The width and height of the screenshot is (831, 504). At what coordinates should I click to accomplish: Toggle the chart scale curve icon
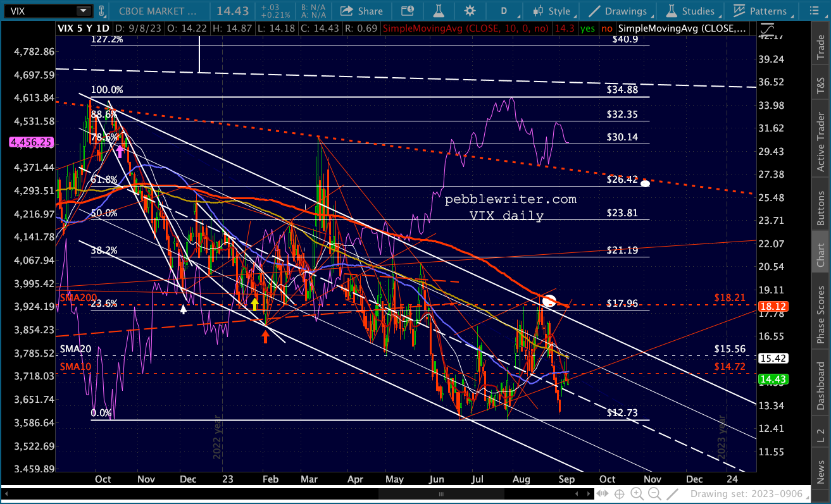pyautogui.click(x=768, y=30)
